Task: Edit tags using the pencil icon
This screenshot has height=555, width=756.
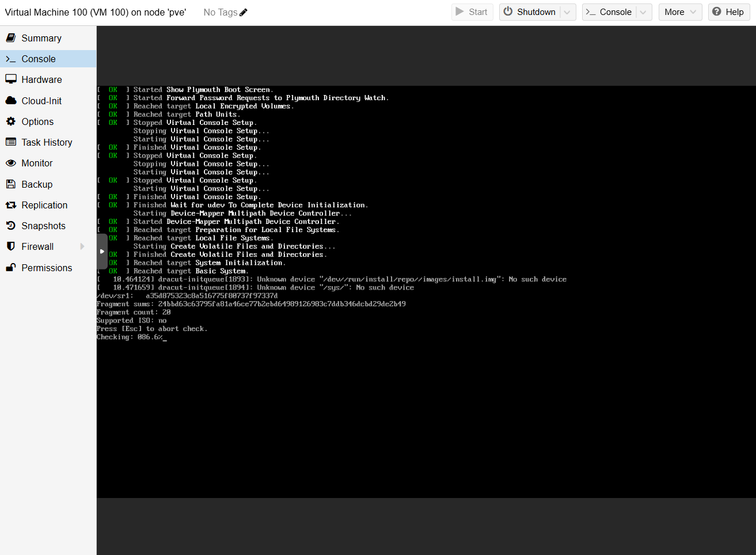Action: [x=244, y=12]
